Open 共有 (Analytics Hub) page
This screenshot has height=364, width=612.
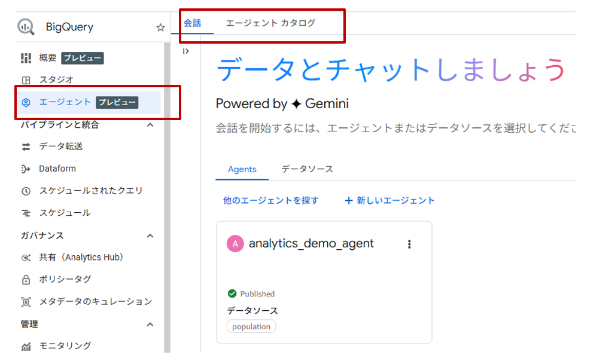(81, 257)
